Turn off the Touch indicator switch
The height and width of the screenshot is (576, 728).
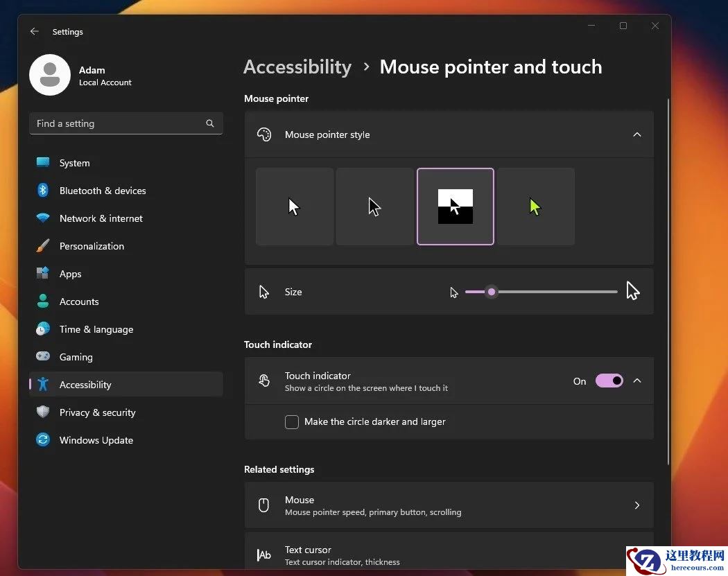(609, 381)
